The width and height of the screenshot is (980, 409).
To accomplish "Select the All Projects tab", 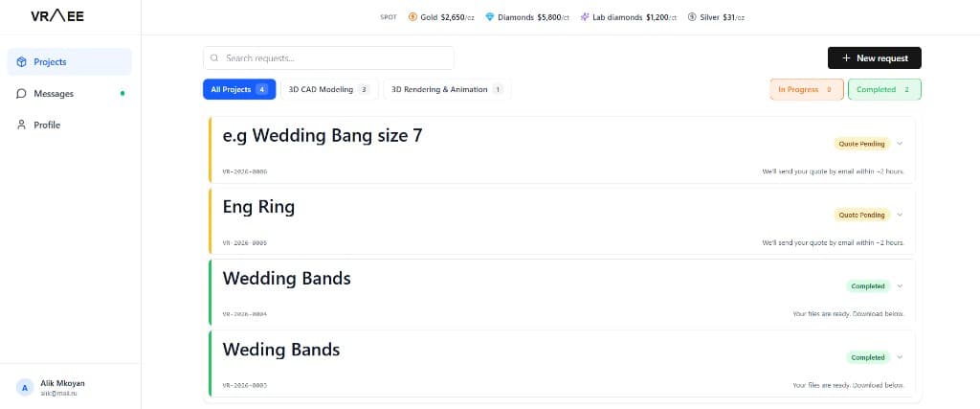I will (x=239, y=90).
